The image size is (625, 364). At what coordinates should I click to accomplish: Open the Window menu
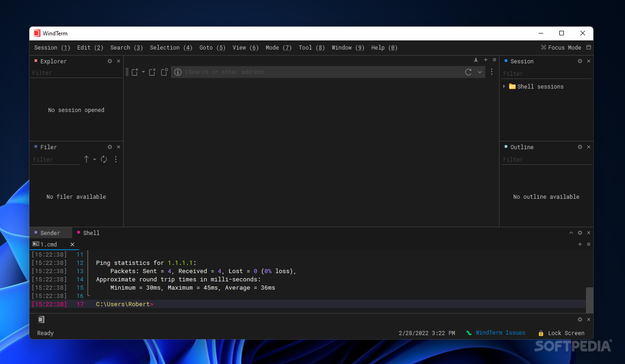coord(348,47)
